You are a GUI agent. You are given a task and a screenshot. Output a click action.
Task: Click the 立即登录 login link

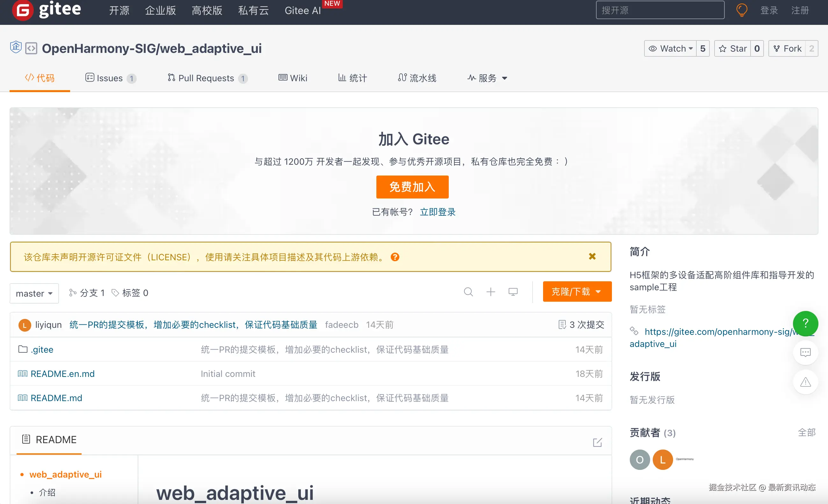(438, 212)
